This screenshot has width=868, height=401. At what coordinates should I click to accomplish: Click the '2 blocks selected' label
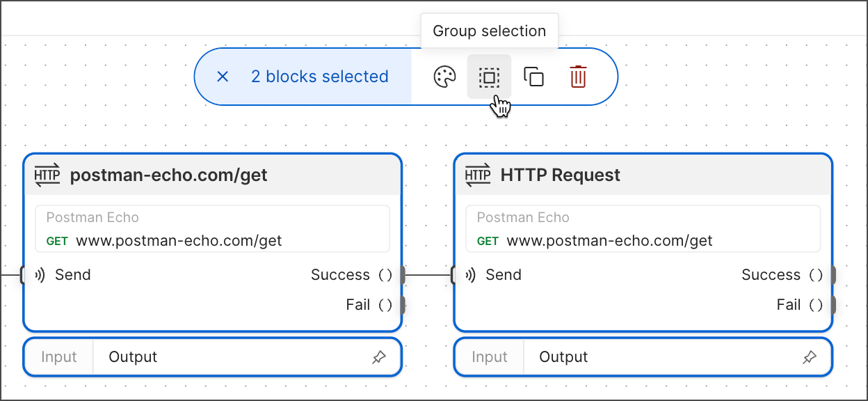[320, 77]
